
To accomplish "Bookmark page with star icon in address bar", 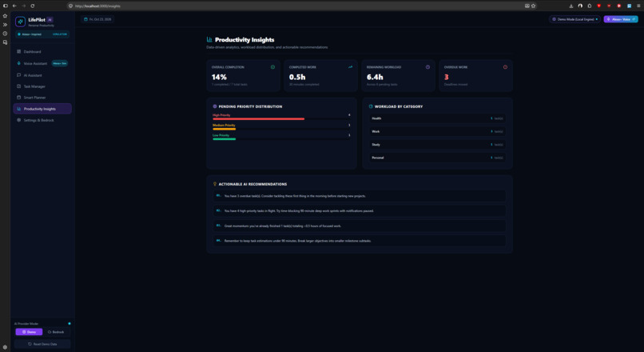I will [533, 6].
